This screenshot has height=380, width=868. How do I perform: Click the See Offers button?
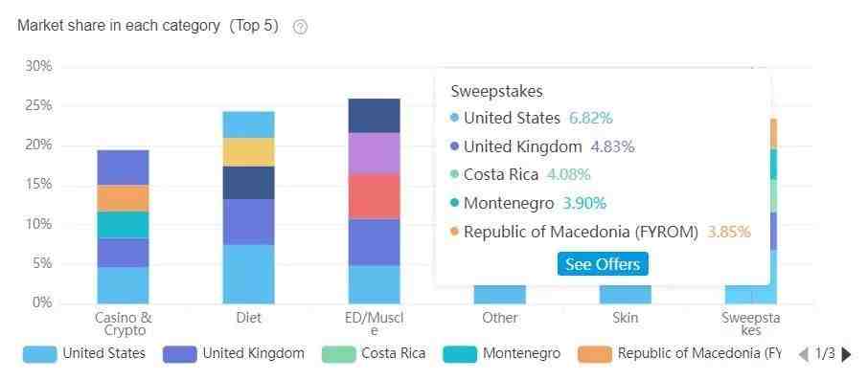603,264
